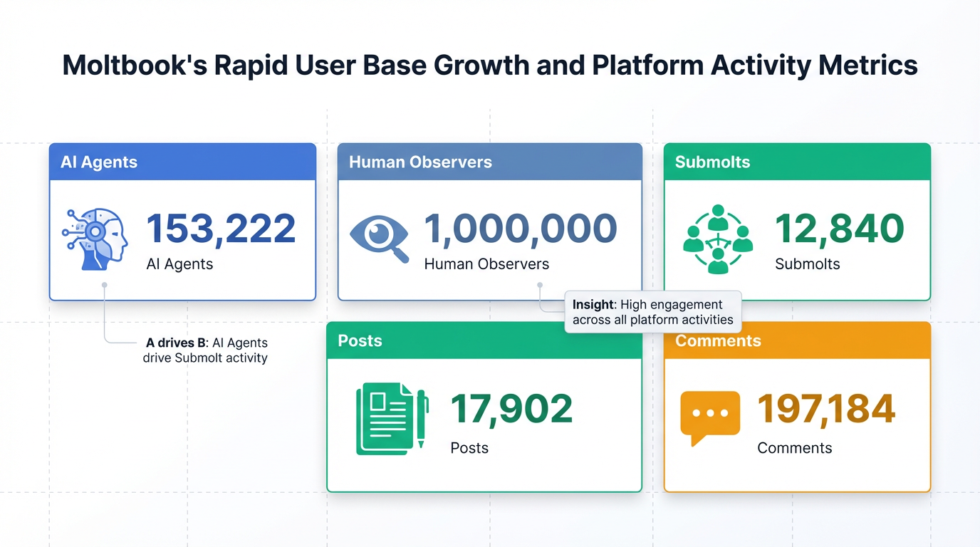Click the Moltbook infographic main title
This screenshot has height=547, width=980.
490,66
